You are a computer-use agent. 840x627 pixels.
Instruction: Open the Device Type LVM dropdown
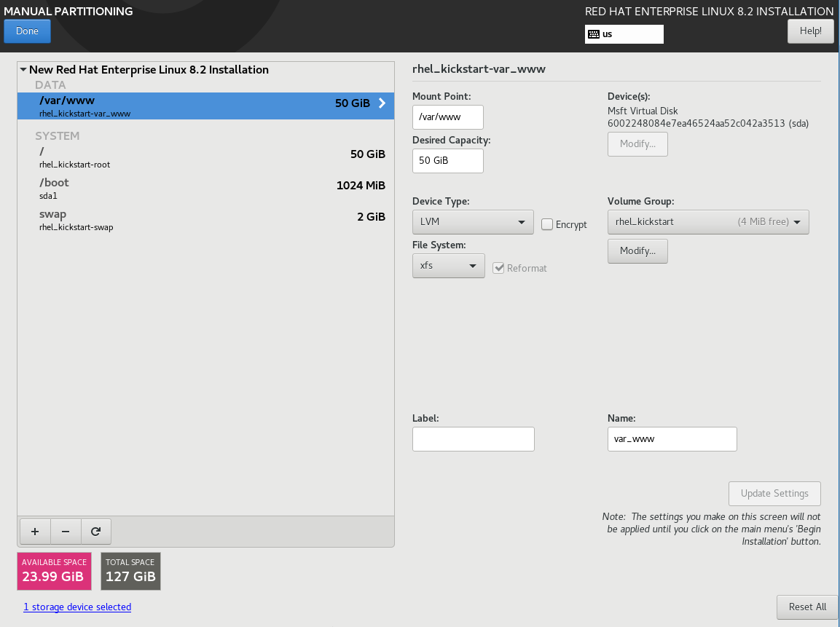(x=473, y=221)
